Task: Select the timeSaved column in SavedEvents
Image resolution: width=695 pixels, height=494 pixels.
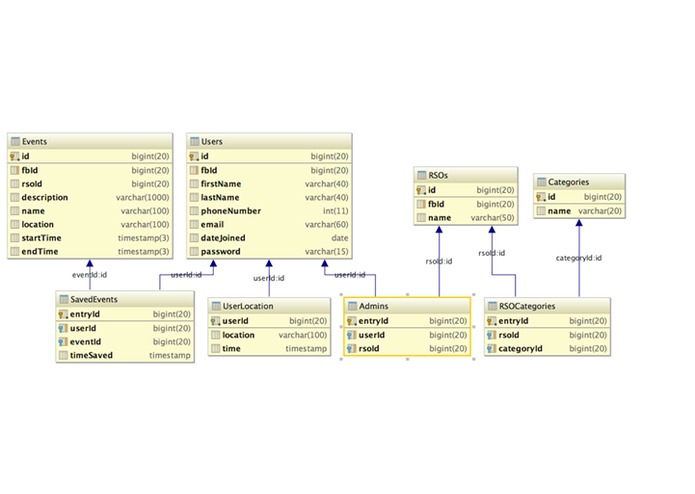Action: point(125,355)
